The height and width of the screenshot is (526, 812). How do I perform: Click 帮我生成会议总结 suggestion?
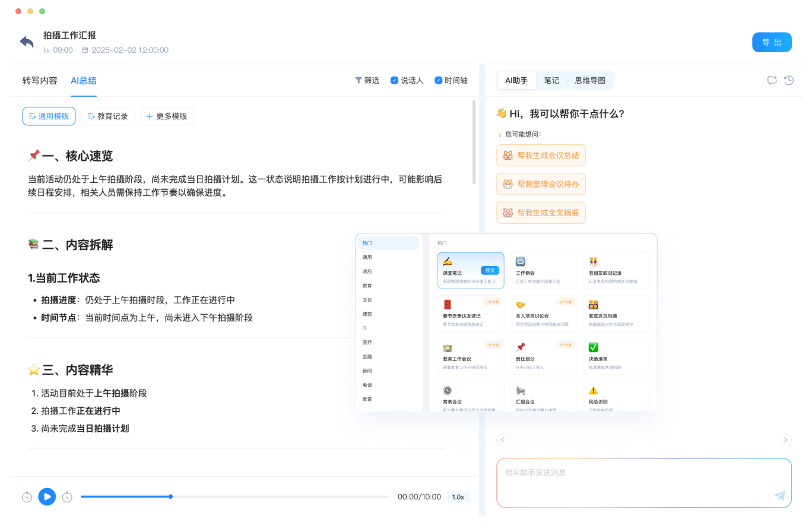pyautogui.click(x=541, y=156)
